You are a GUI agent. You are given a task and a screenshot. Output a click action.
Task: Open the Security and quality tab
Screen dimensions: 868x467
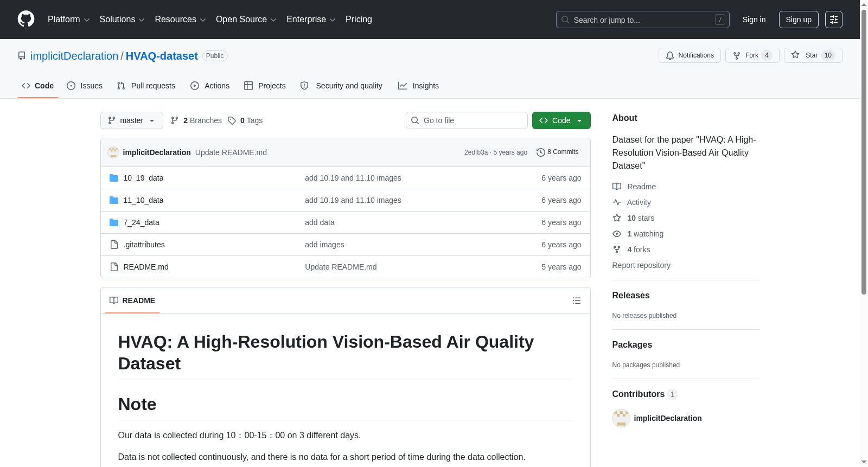(341, 86)
